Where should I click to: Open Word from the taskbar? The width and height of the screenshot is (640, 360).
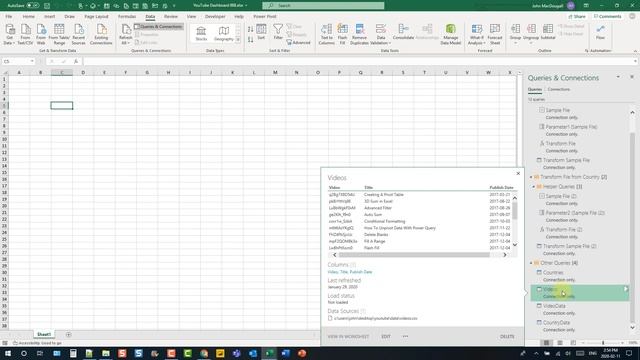click(x=285, y=353)
